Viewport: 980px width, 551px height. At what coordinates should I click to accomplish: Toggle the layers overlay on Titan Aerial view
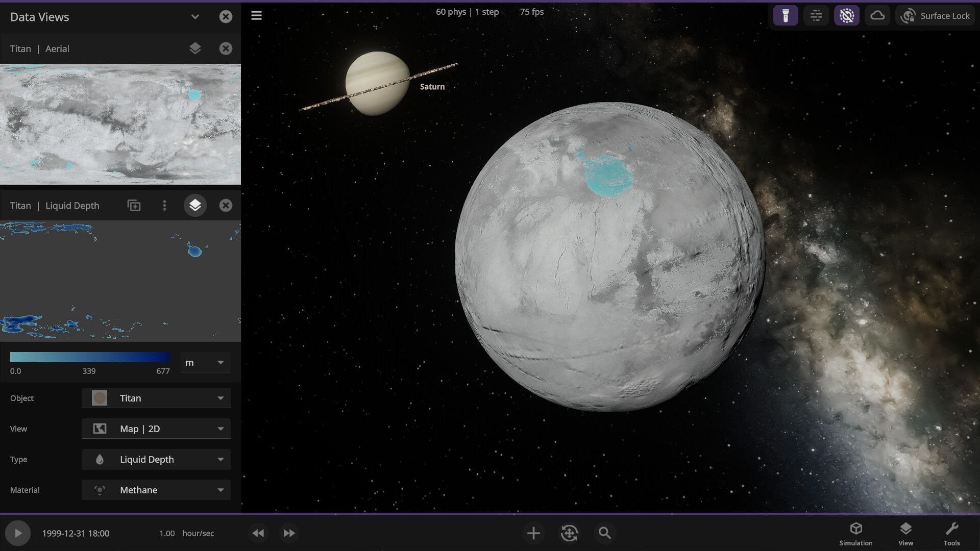(x=194, y=48)
